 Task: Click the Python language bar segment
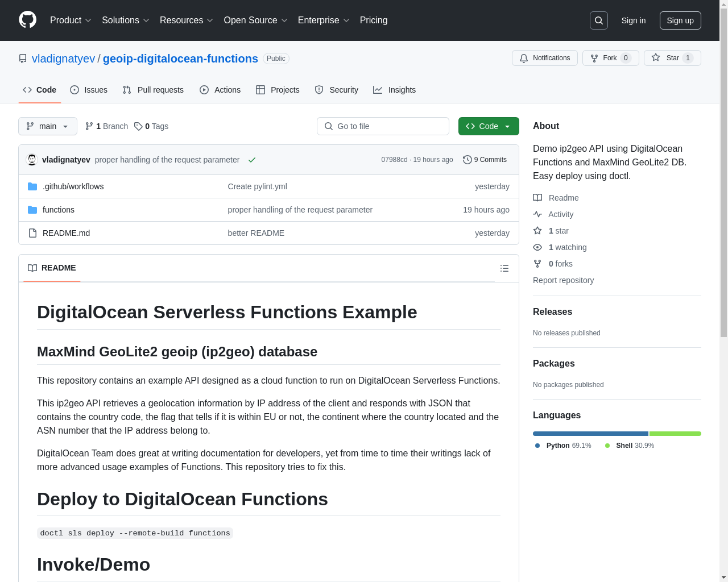(590, 434)
